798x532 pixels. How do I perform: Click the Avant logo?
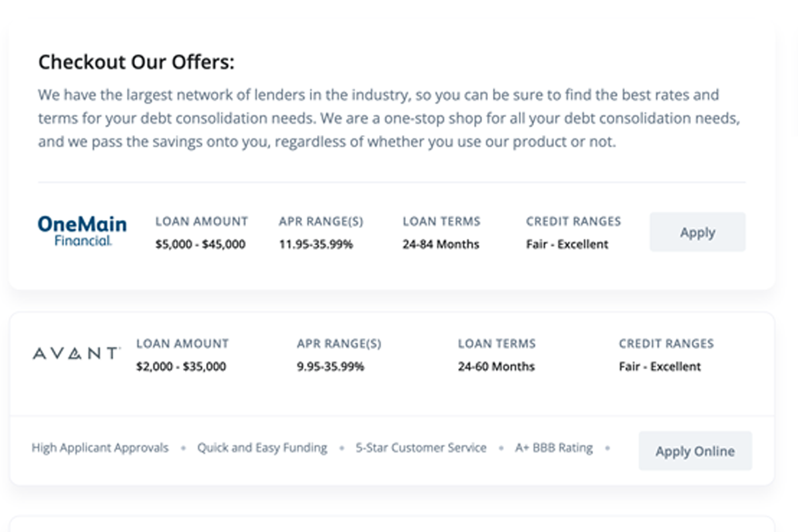pos(76,353)
